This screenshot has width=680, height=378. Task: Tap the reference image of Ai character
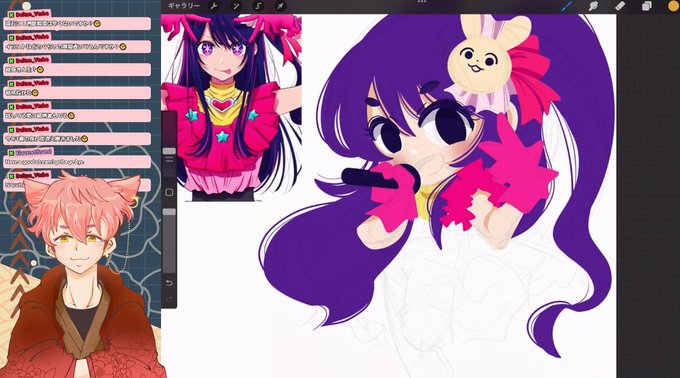click(x=231, y=108)
